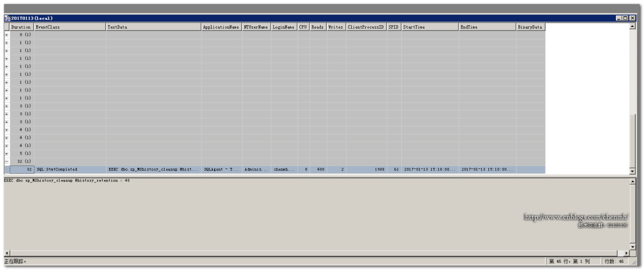Select the 'Adminis...' NTUserName cell
The width and height of the screenshot is (644, 270).
click(x=256, y=170)
